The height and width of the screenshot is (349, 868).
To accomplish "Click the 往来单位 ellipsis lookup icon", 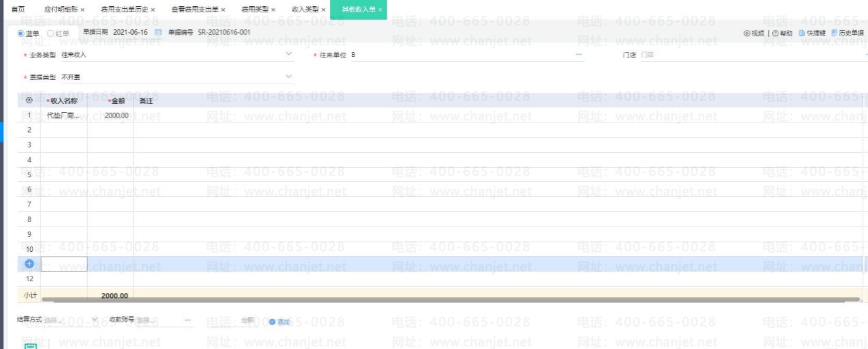I will pos(578,54).
